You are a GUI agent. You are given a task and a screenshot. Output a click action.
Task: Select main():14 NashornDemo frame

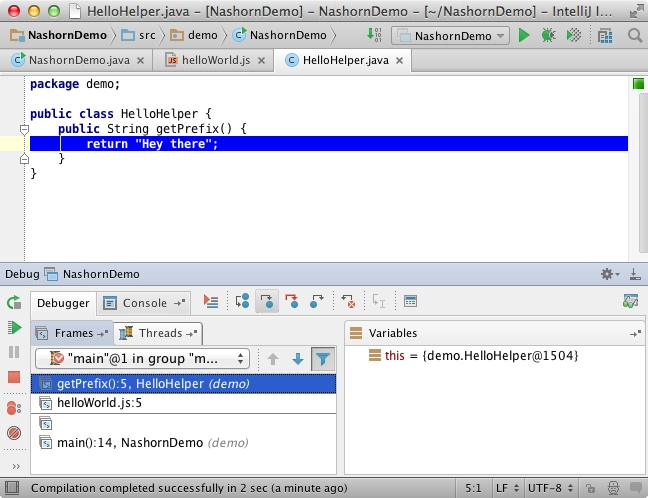click(x=183, y=443)
